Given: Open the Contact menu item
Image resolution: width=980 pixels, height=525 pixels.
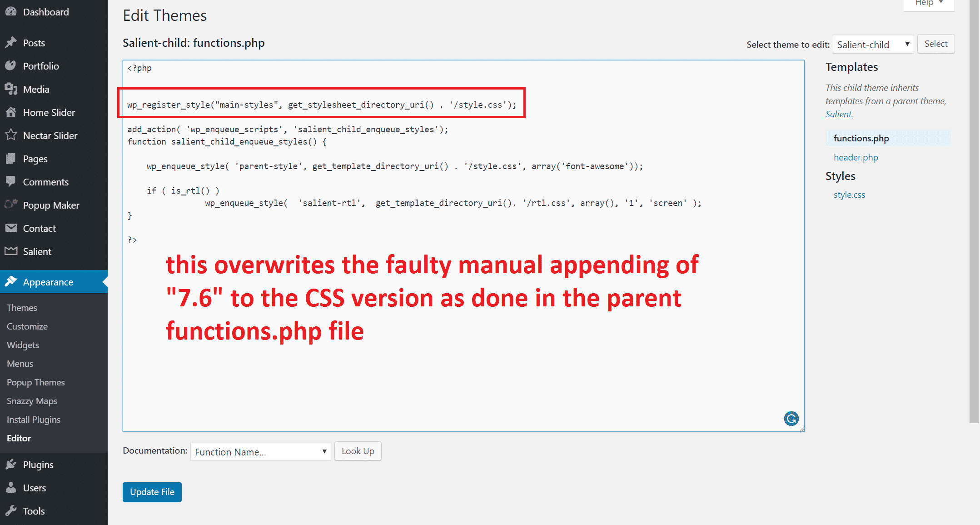Looking at the screenshot, I should [54, 228].
